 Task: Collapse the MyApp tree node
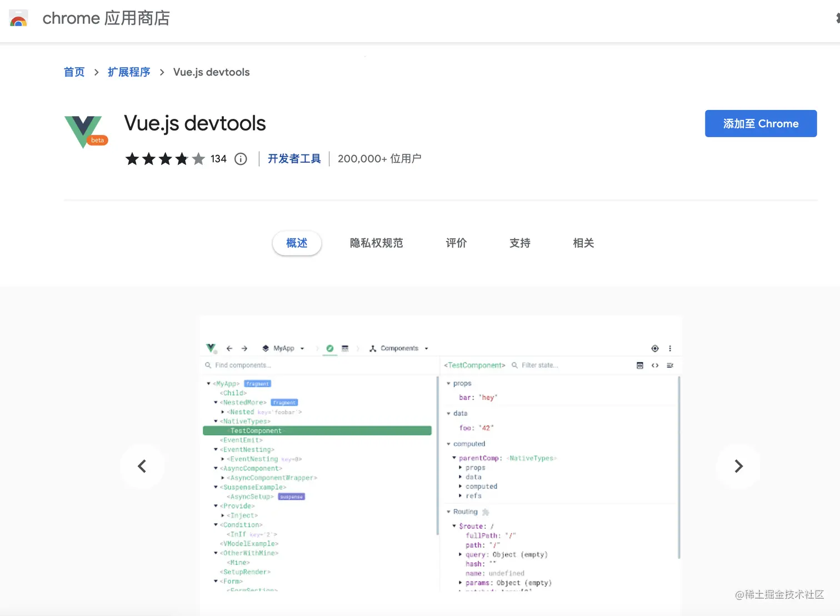209,384
